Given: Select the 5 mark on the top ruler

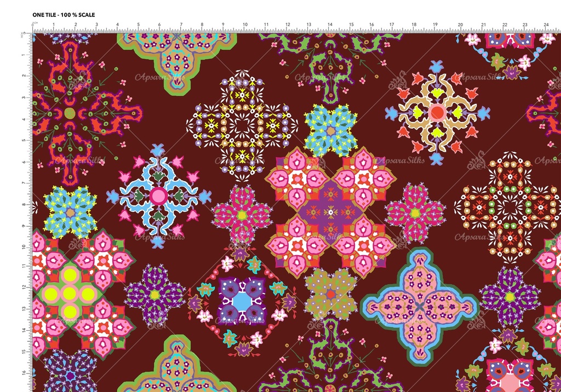Looking at the screenshot, I should [138, 25].
